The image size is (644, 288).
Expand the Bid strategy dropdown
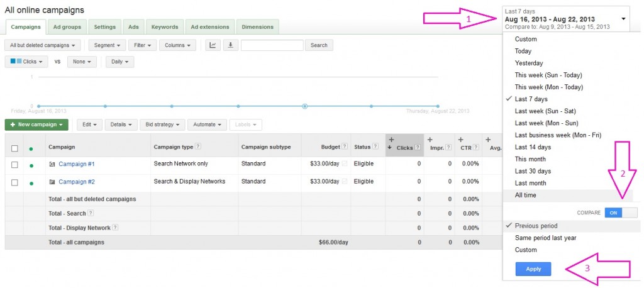(162, 125)
